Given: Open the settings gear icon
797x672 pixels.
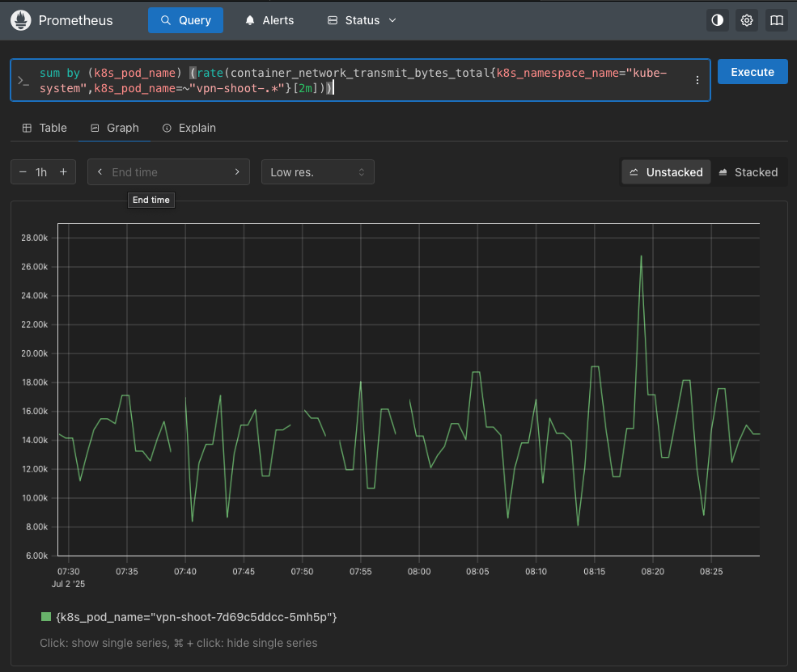Looking at the screenshot, I should click(747, 20).
